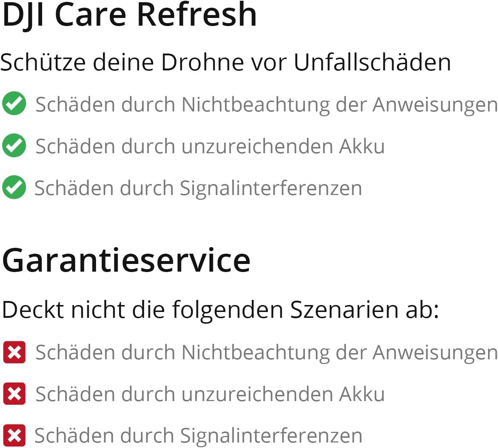Click the word 'Drohne' in the subtitle

tap(202, 62)
